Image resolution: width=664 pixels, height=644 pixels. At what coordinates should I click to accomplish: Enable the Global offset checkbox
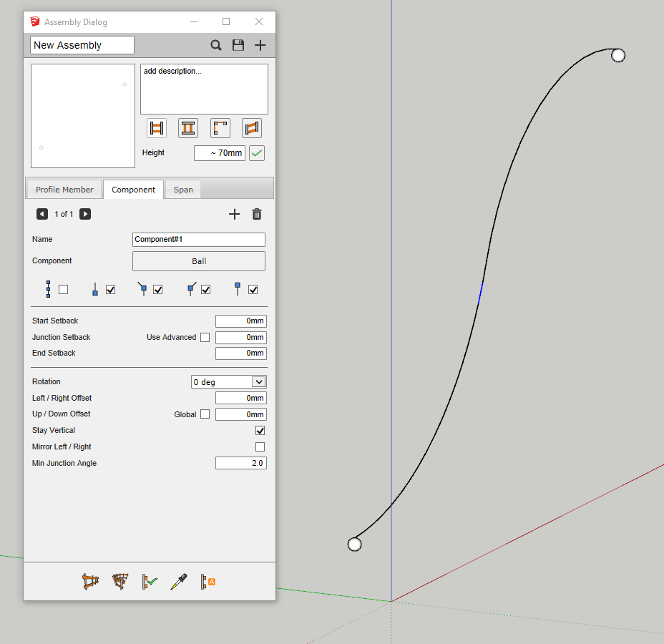[x=205, y=414]
